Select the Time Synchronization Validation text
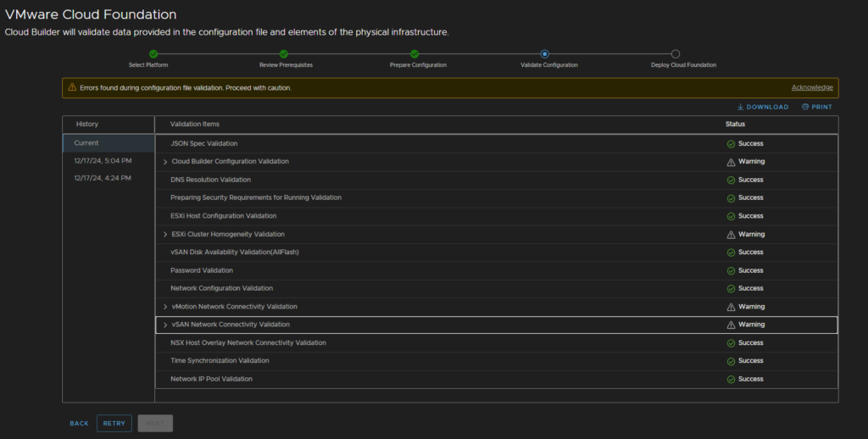Viewport: 868px width, 439px height. pyautogui.click(x=220, y=360)
